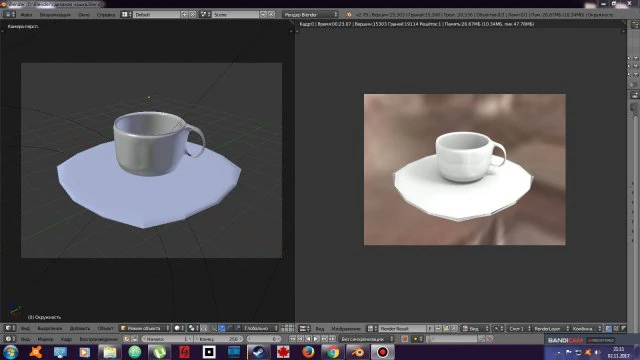Open Firefox from the taskbar
This screenshot has width=640, height=360.
click(x=308, y=352)
